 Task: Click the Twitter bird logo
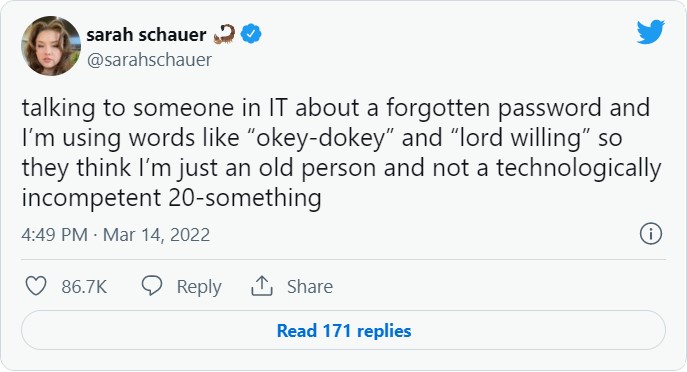650,32
